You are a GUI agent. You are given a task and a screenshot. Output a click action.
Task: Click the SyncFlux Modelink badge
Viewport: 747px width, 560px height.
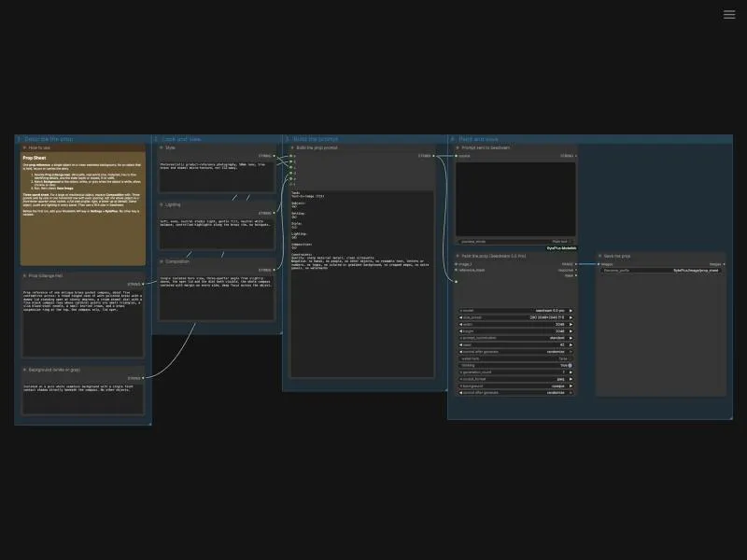pyautogui.click(x=561, y=248)
